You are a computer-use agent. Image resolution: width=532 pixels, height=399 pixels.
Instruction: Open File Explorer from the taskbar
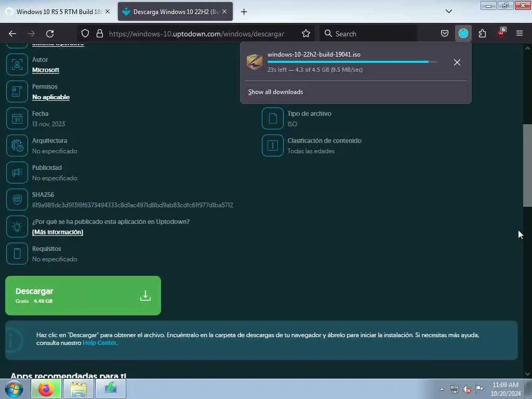pyautogui.click(x=78, y=389)
